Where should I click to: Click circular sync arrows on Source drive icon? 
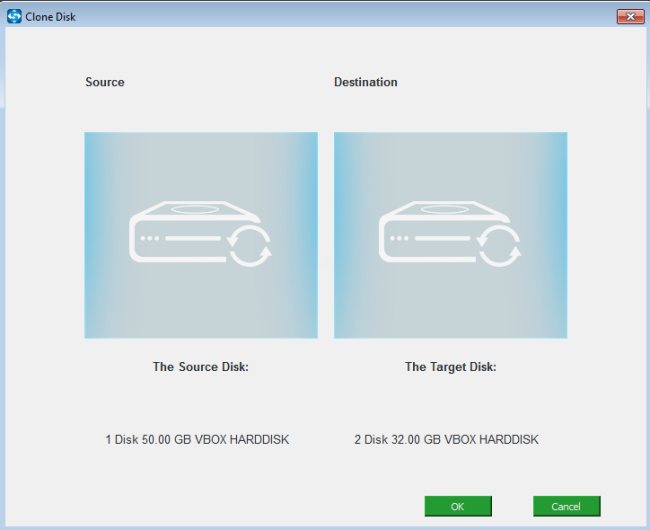point(250,245)
